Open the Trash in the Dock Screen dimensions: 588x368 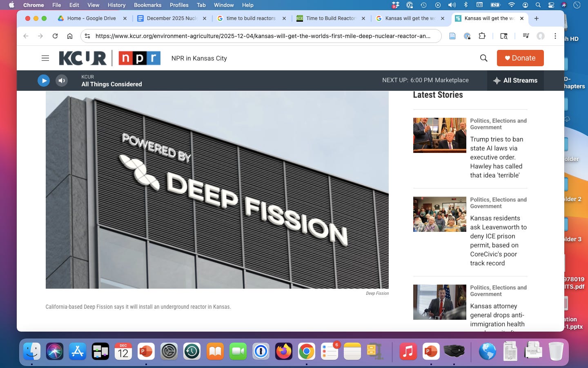tap(556, 351)
